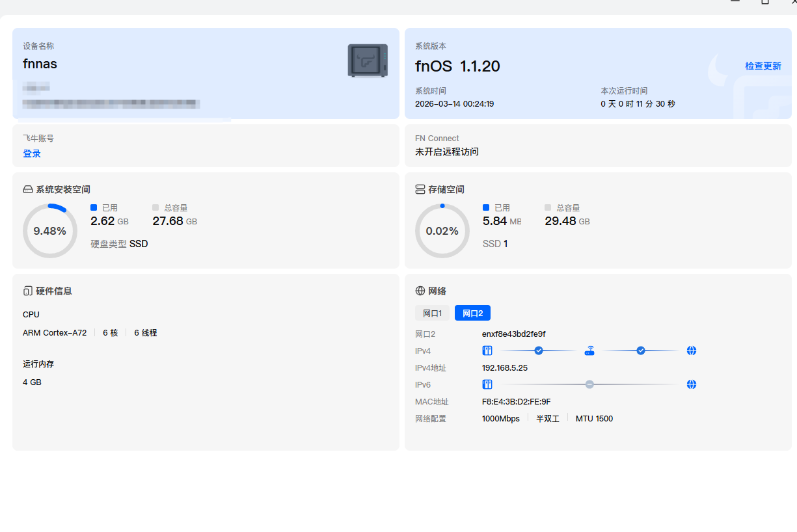Click the hardware icon beside 硬件信息

click(x=27, y=291)
